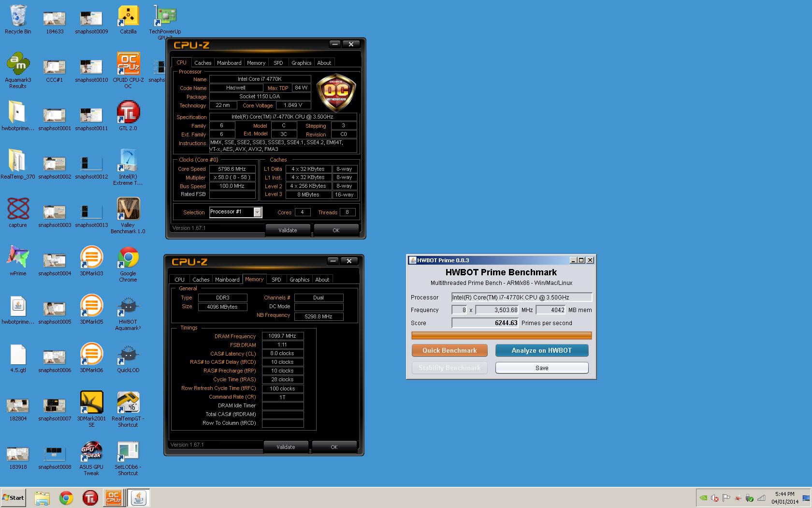
Task: Click the Gigabyte OC motherboard logo
Action: (336, 93)
